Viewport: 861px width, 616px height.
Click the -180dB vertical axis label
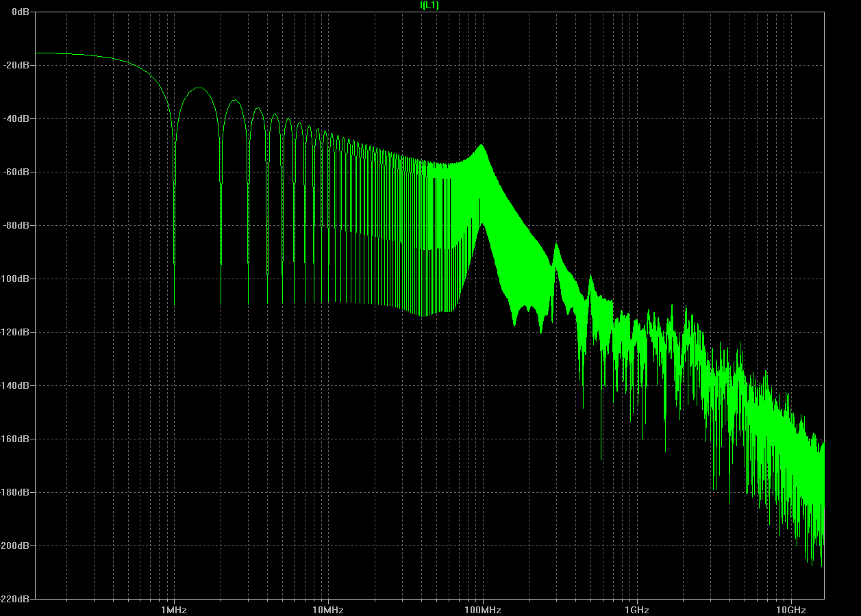(x=15, y=493)
